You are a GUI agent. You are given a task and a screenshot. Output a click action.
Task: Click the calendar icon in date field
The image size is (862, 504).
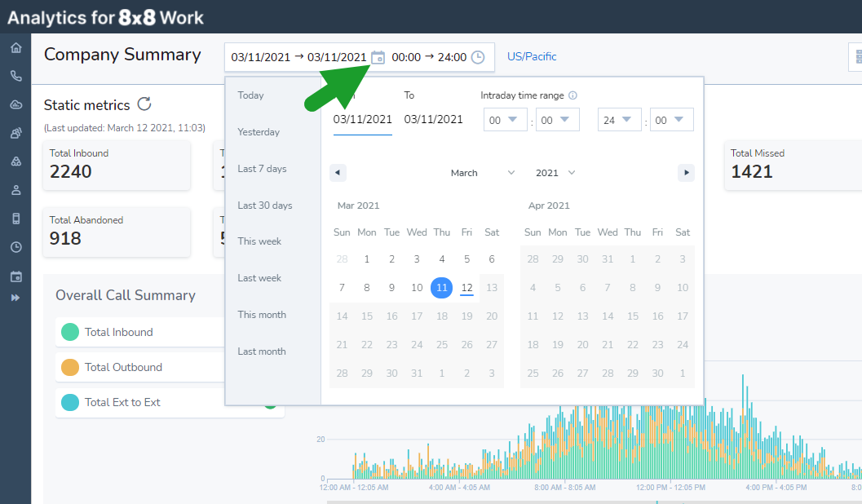click(378, 57)
